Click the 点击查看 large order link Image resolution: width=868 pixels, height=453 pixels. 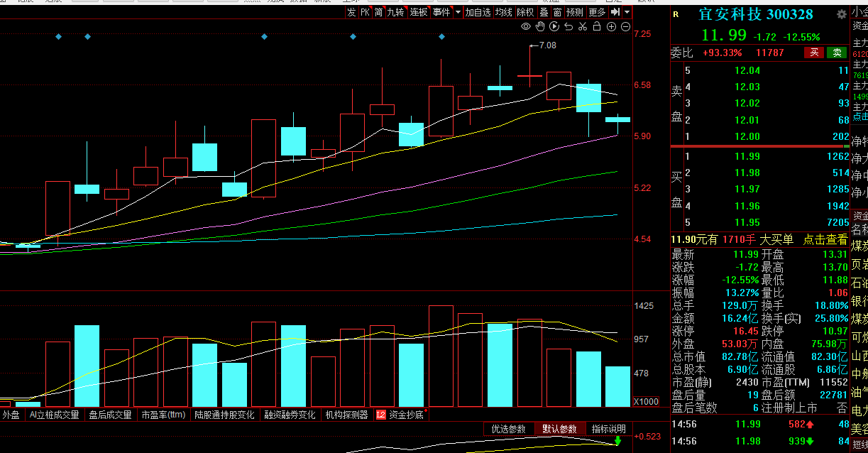[x=825, y=240]
